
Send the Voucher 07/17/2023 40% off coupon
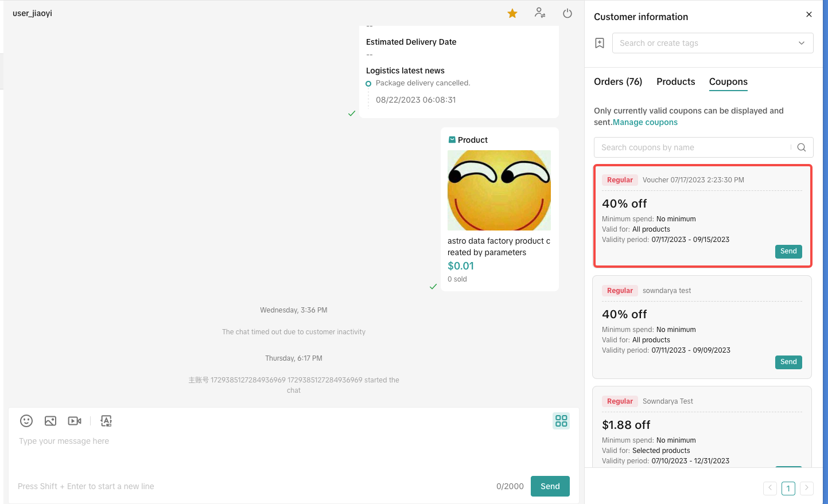[x=788, y=251]
